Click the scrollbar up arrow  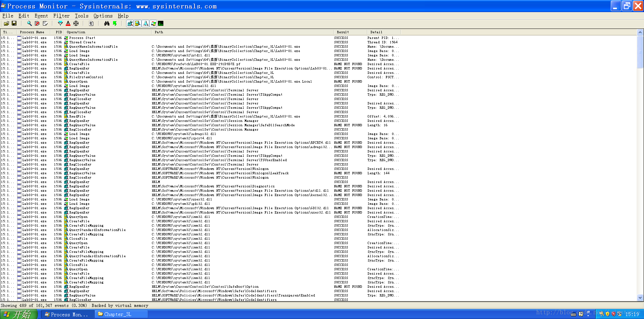coord(640,33)
